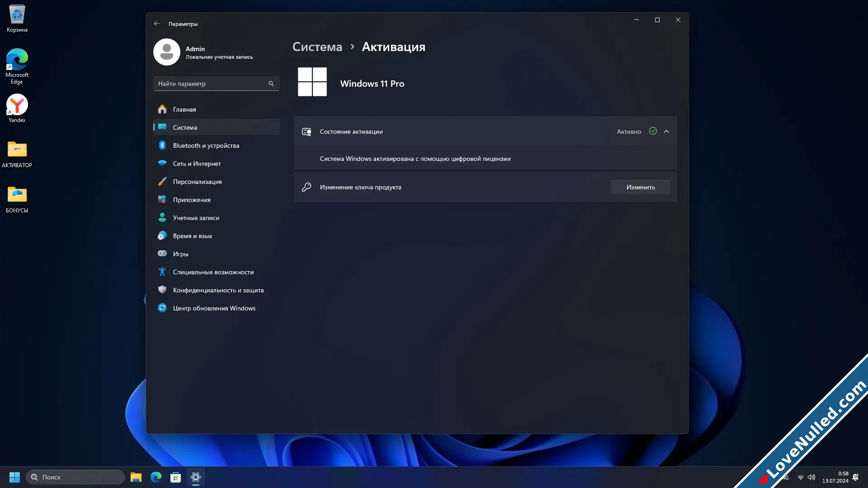This screenshot has width=868, height=488.
Task: Open the Windows Start button
Action: click(x=14, y=477)
